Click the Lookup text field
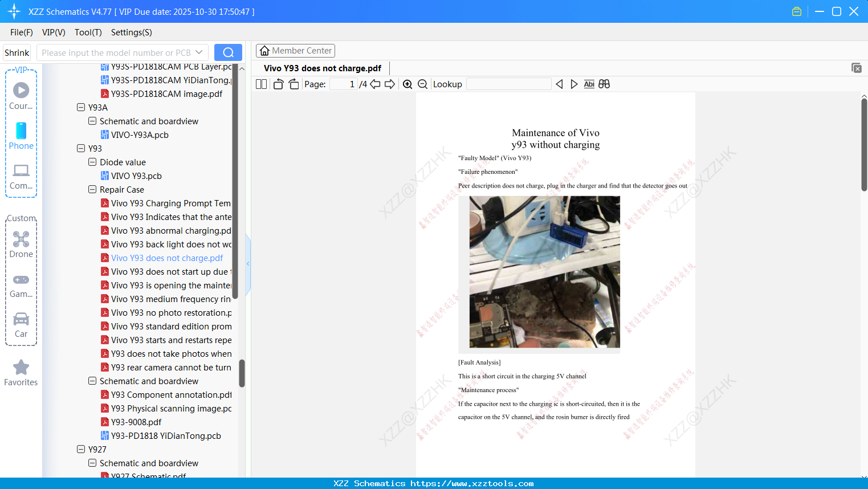 point(508,84)
